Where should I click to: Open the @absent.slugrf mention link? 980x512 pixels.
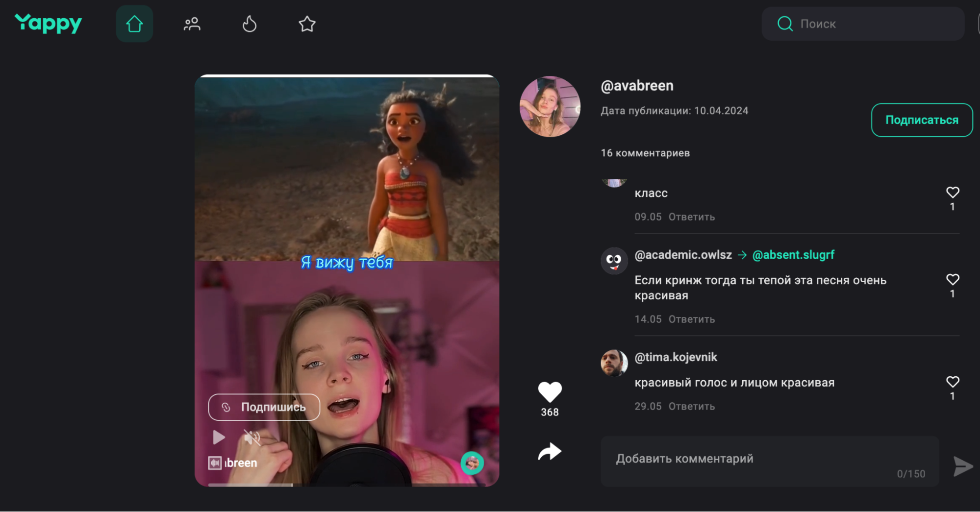tap(793, 255)
